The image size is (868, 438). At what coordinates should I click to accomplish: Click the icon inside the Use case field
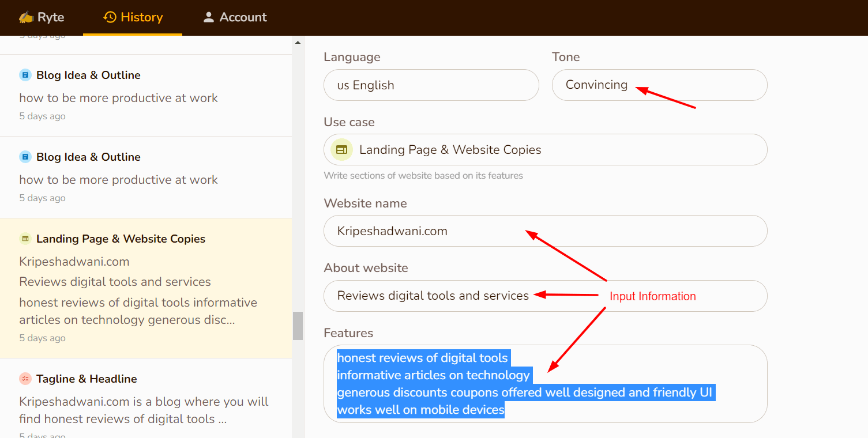click(x=341, y=150)
